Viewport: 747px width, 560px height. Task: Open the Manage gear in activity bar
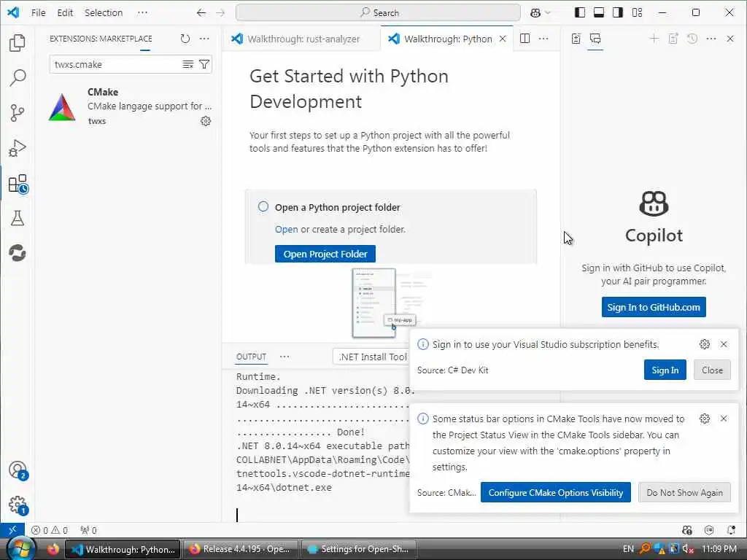(18, 505)
